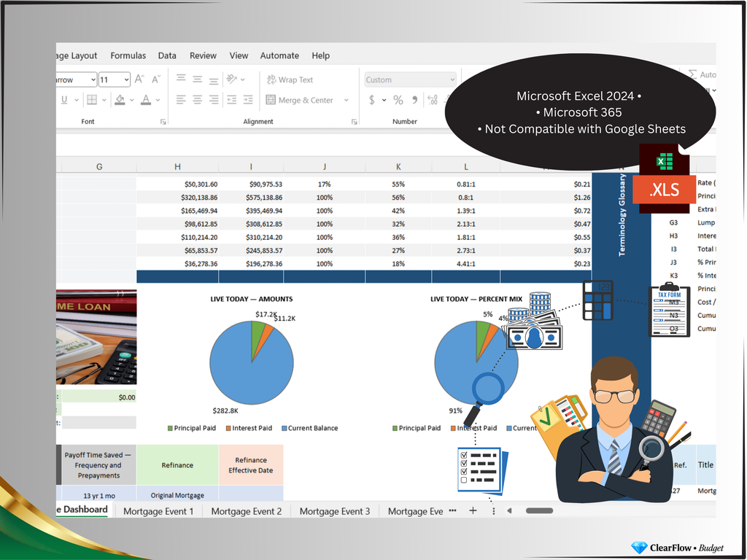
Task: Open the View ribbon tab
Action: (x=239, y=55)
